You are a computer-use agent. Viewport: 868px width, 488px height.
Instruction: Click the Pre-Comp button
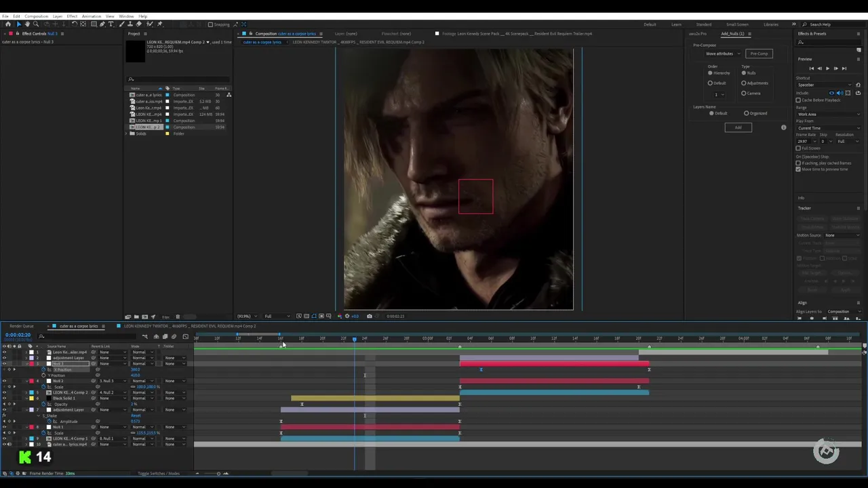coord(759,54)
